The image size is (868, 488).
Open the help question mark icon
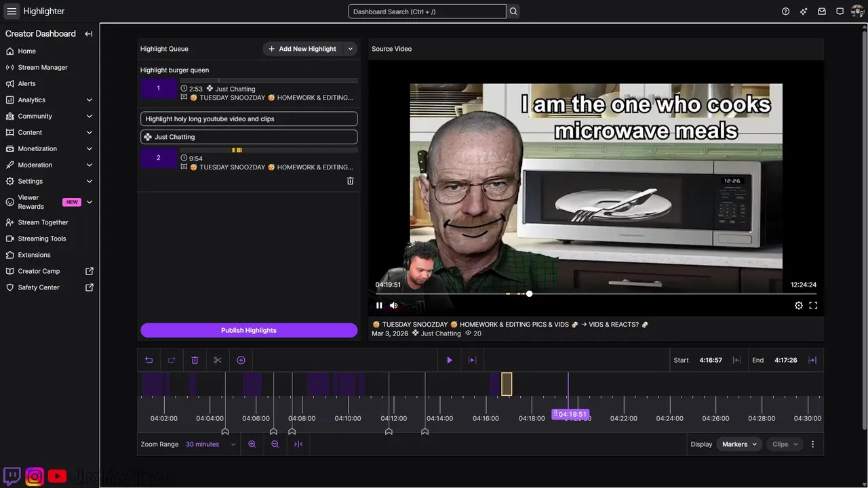(x=785, y=12)
